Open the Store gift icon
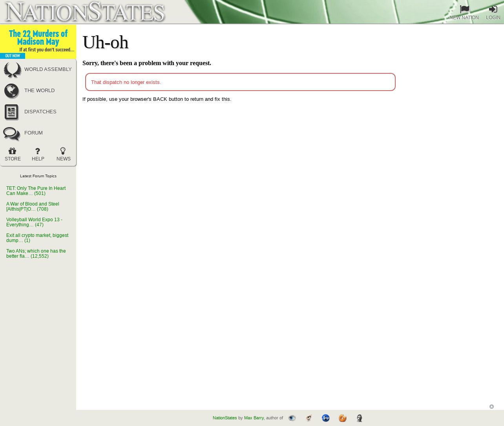 (13, 151)
